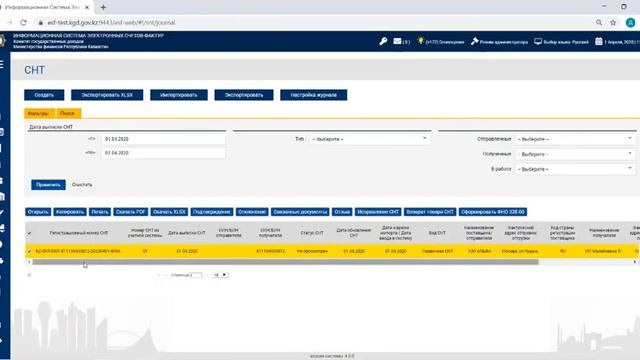Expand the Тип dropdown
The width and height of the screenshot is (640, 360).
click(369, 139)
